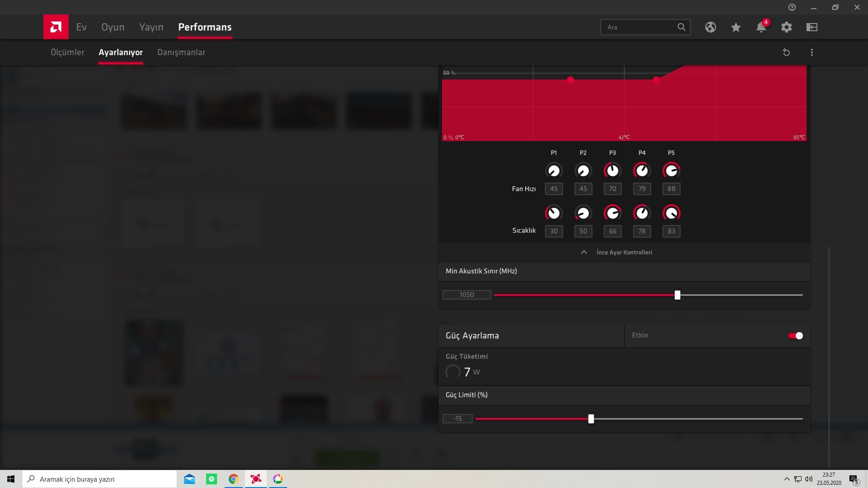Click the help question mark icon
868x488 pixels.
coord(792,7)
